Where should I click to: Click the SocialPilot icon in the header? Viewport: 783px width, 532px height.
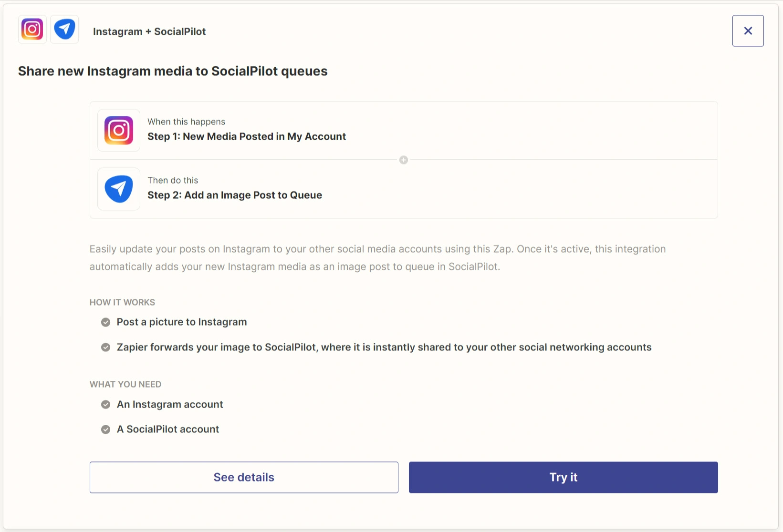(x=64, y=30)
